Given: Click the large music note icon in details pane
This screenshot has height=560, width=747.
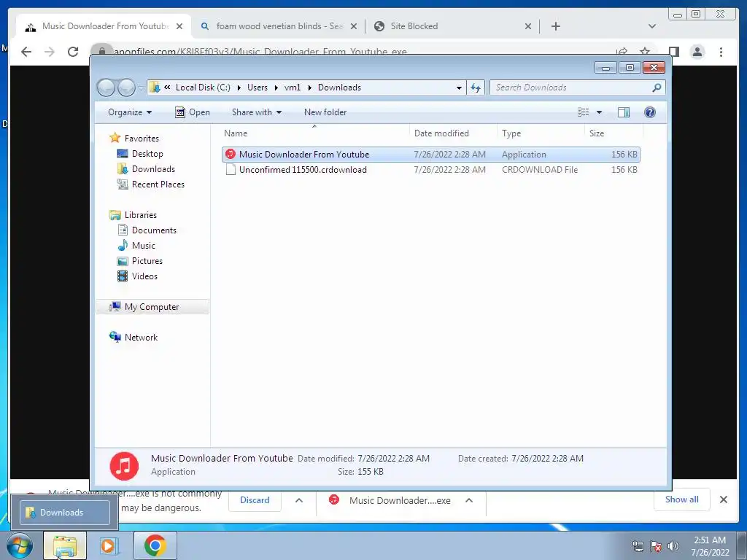Looking at the screenshot, I should tap(124, 466).
